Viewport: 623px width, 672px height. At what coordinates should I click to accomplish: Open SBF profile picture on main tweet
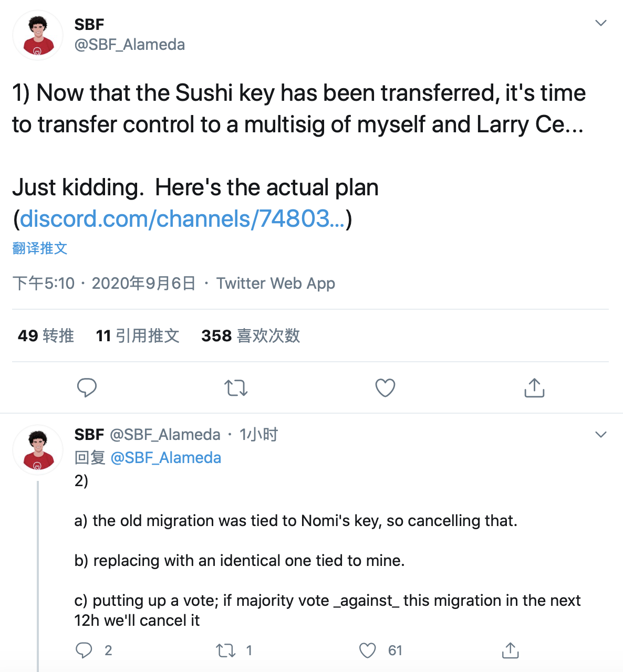pyautogui.click(x=38, y=35)
